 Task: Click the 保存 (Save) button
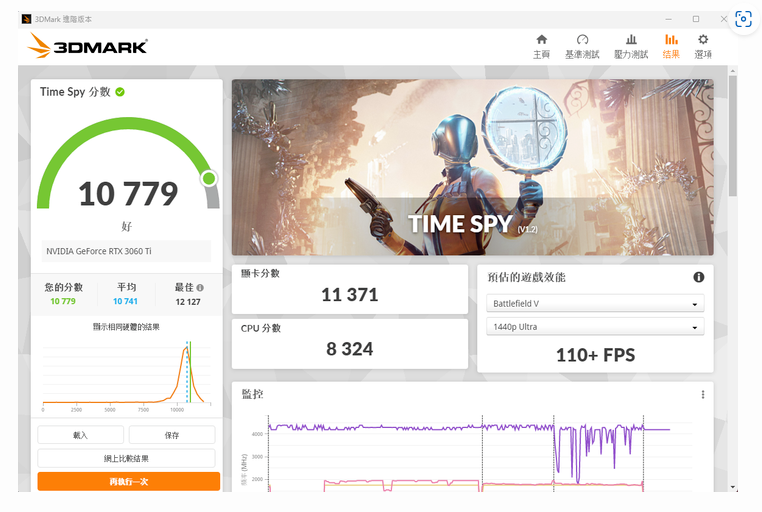coord(172,435)
